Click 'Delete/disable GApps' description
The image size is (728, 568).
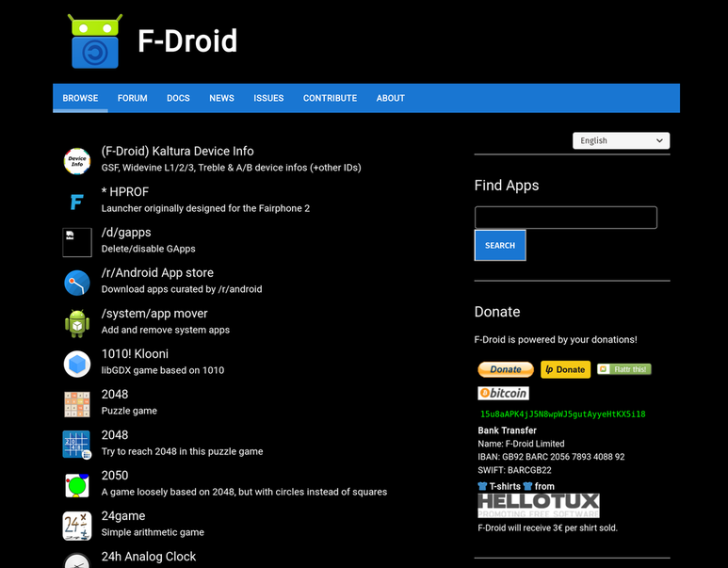point(148,249)
